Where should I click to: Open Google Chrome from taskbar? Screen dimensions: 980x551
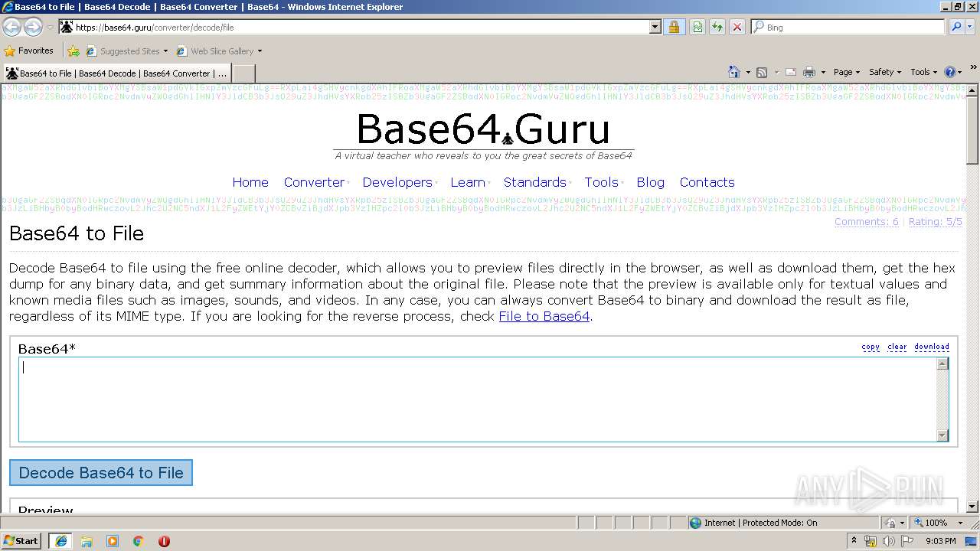point(139,541)
